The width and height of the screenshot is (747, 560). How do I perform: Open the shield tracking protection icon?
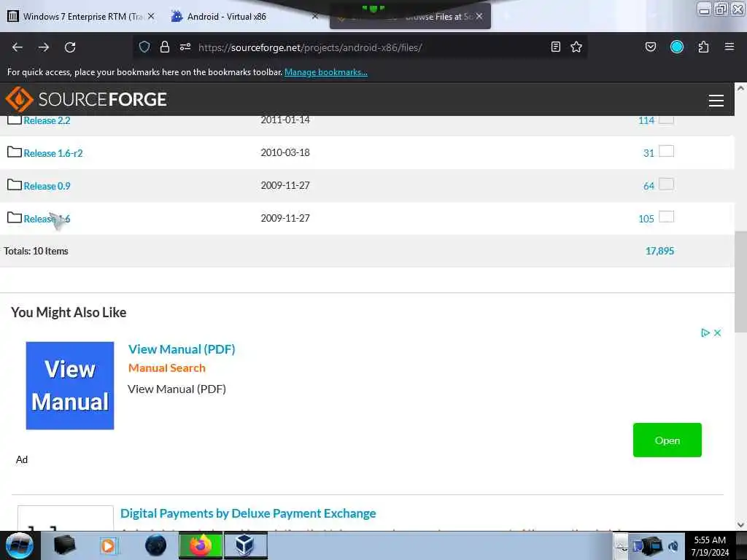pyautogui.click(x=144, y=47)
